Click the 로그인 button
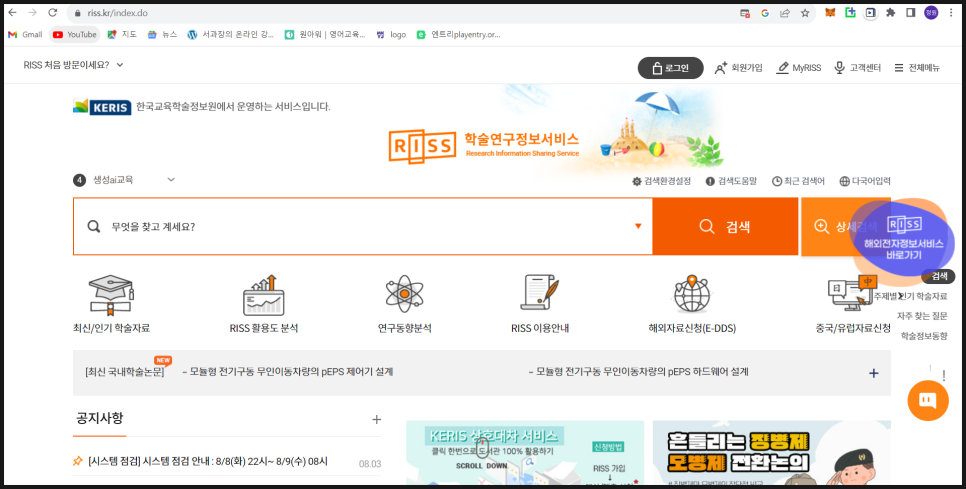966x489 pixels. (670, 68)
